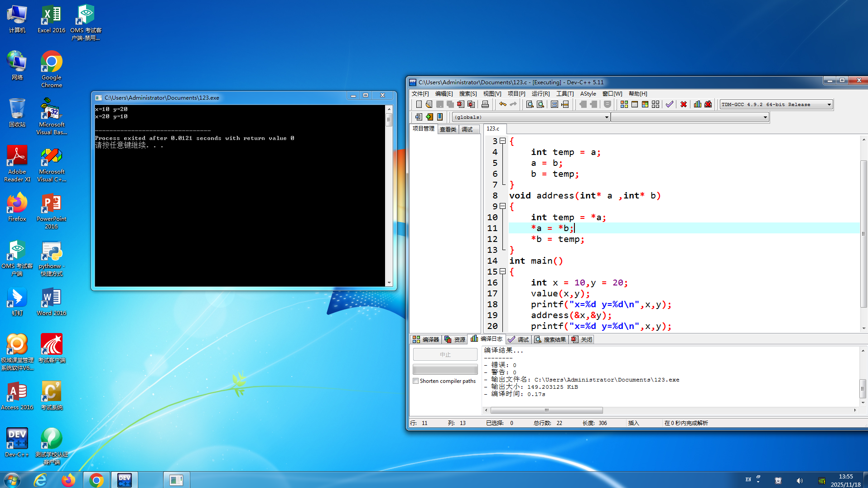Image resolution: width=868 pixels, height=488 pixels.
Task: Open the TDM-GCC compiler selection dropdown
Action: 776,105
